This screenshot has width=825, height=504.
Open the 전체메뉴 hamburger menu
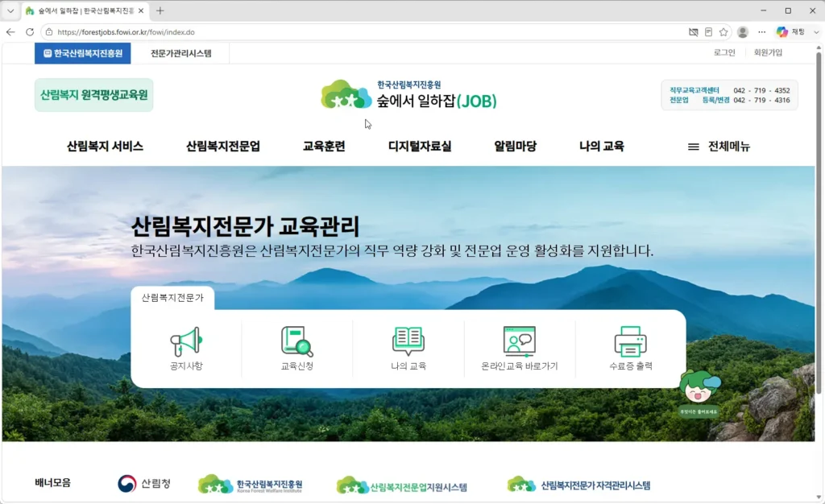[719, 146]
